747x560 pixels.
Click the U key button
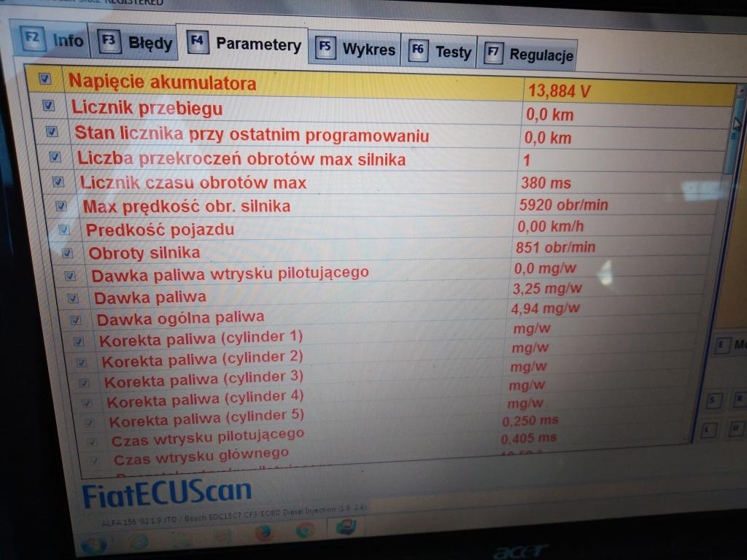[x=736, y=429]
